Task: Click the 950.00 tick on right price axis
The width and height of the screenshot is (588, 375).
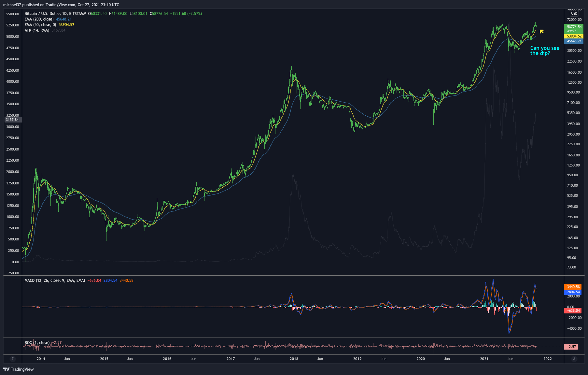Action: [x=572, y=175]
